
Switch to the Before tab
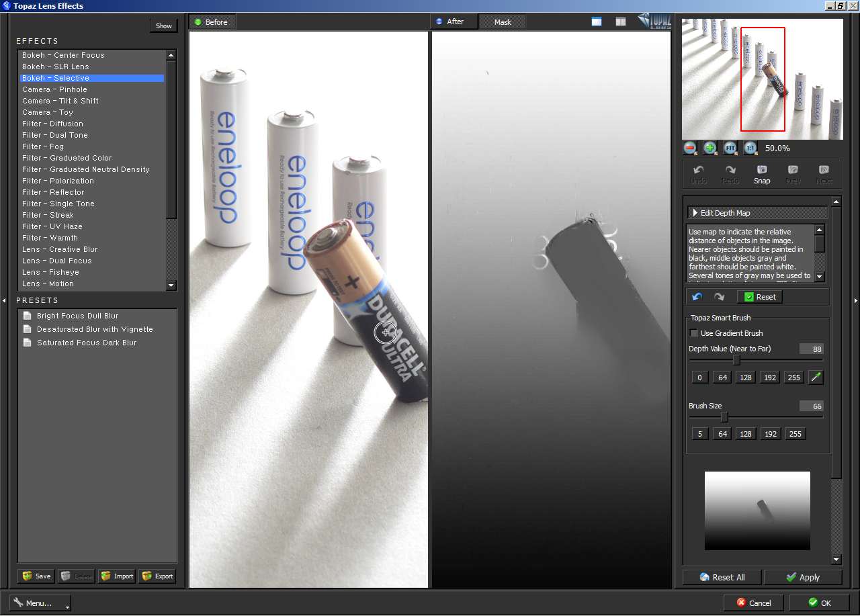[212, 22]
